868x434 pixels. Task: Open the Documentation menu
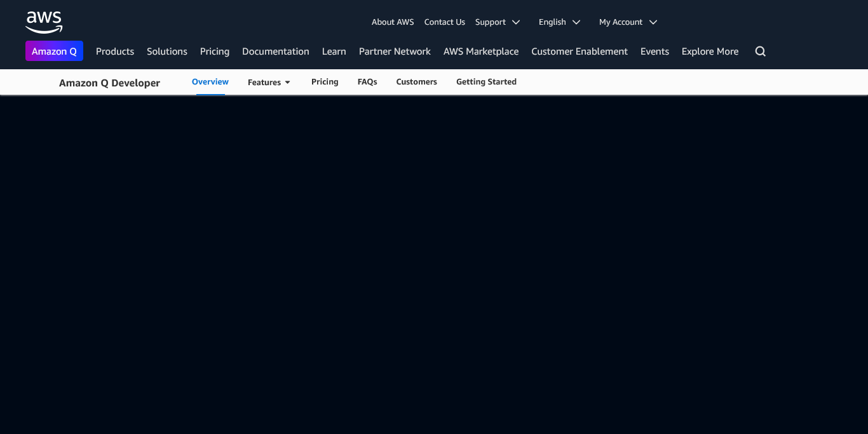point(276,51)
